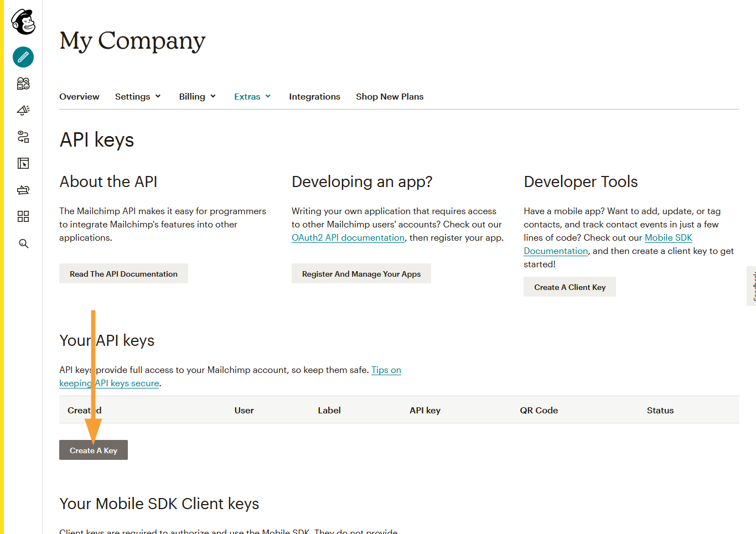Click the QR Code column header
Image resolution: width=756 pixels, height=534 pixels.
click(x=538, y=410)
